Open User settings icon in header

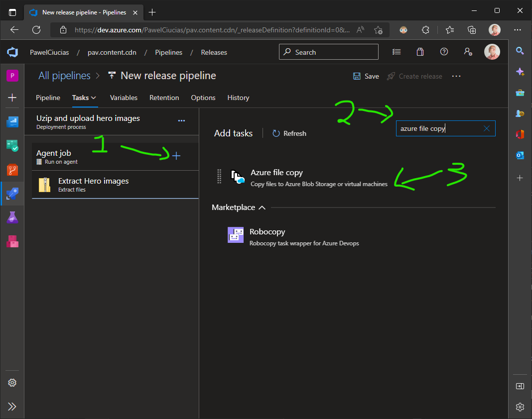(468, 52)
